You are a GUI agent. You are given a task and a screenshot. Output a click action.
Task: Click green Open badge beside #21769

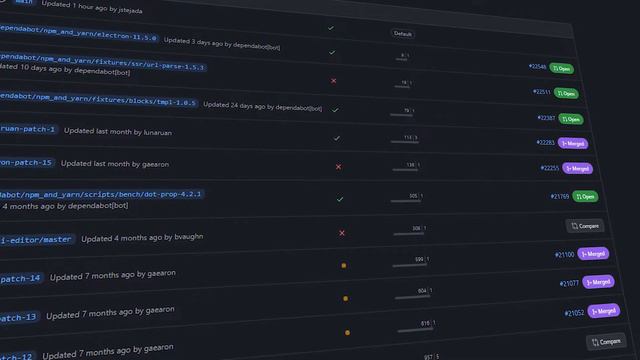585,196
